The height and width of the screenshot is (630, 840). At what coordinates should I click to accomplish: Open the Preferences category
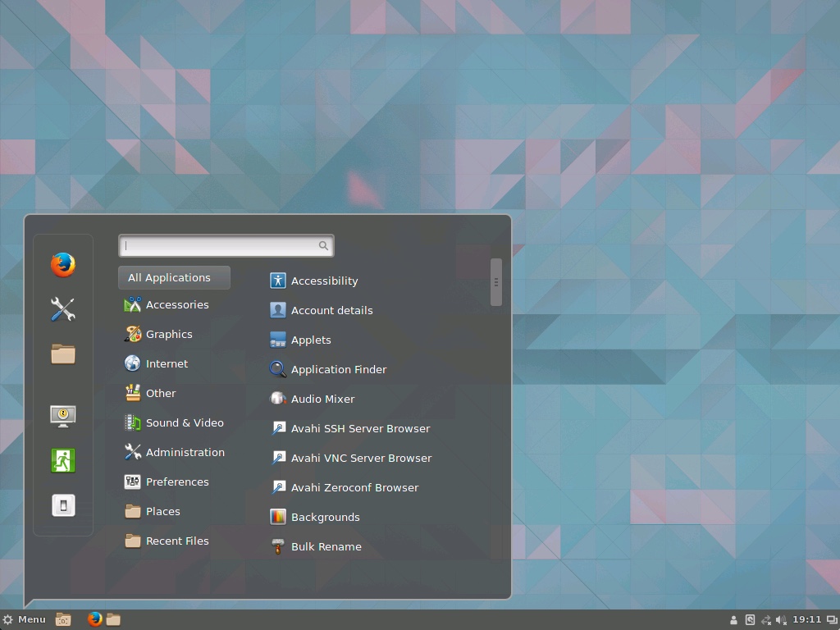176,482
